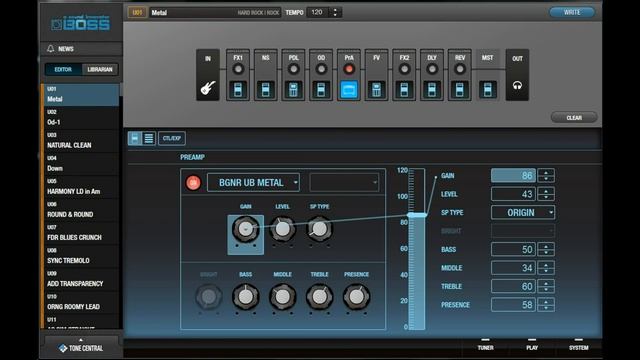The width and height of the screenshot is (640, 360).
Task: Select patch U03 NATURAL CLEAN
Action: 81,141
